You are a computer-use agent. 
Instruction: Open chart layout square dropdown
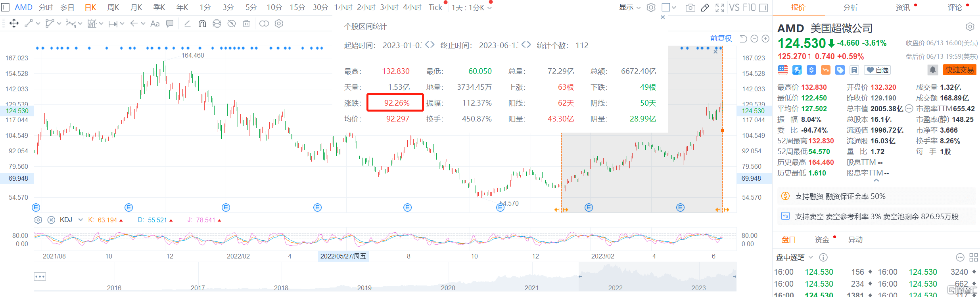(x=669, y=7)
